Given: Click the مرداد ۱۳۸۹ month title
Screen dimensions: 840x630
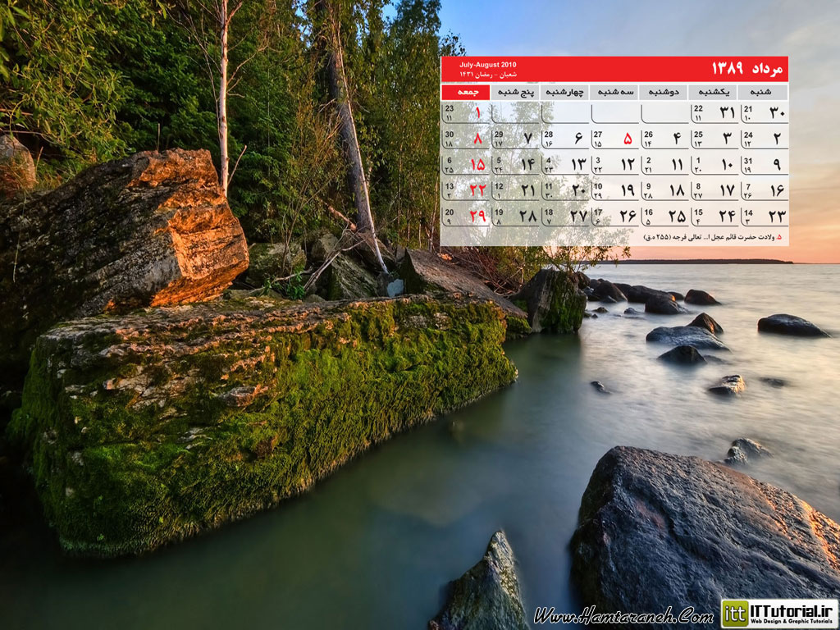Looking at the screenshot, I should pos(747,67).
